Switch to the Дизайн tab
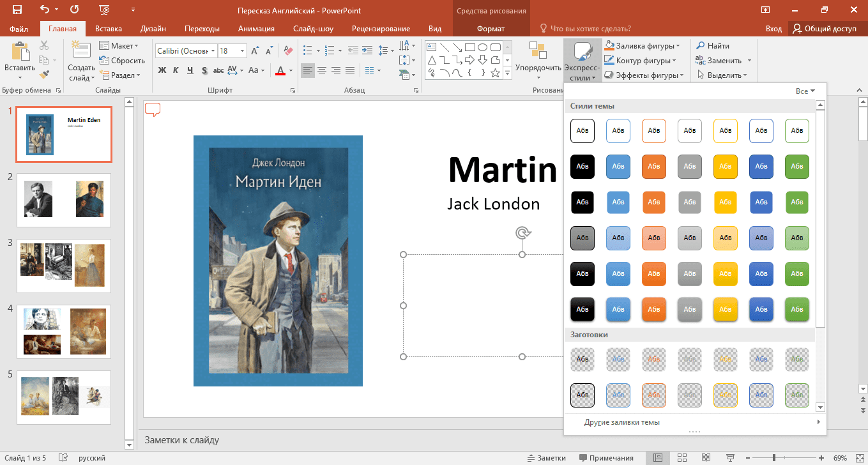 153,29
